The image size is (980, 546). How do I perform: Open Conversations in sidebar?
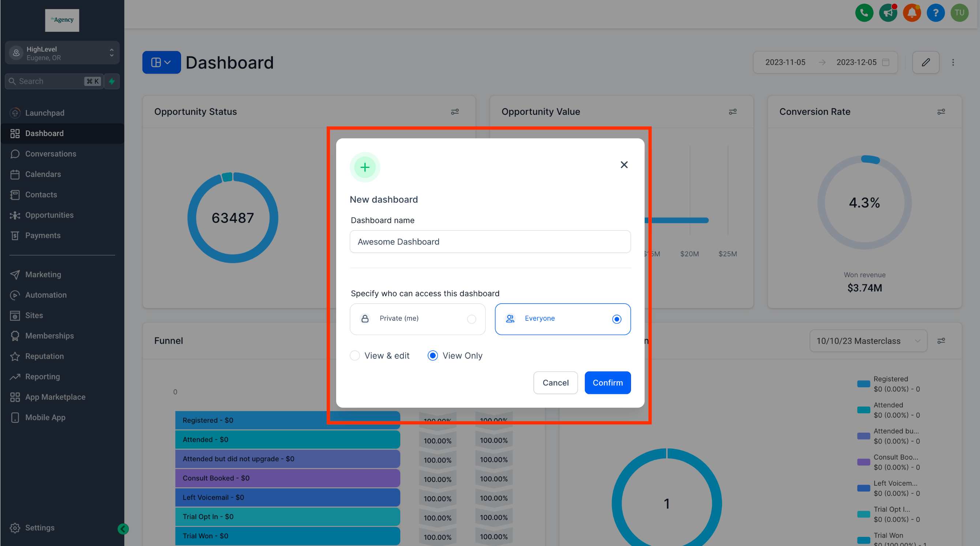tap(62, 154)
